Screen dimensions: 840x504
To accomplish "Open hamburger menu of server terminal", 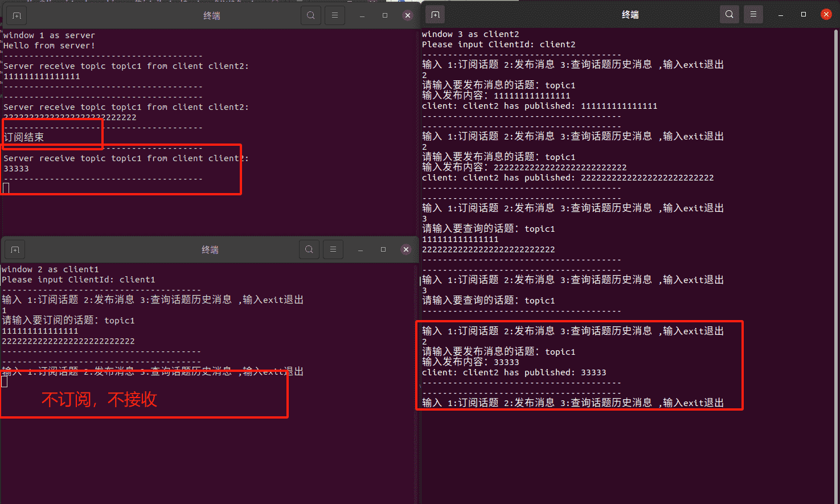I will coord(335,15).
